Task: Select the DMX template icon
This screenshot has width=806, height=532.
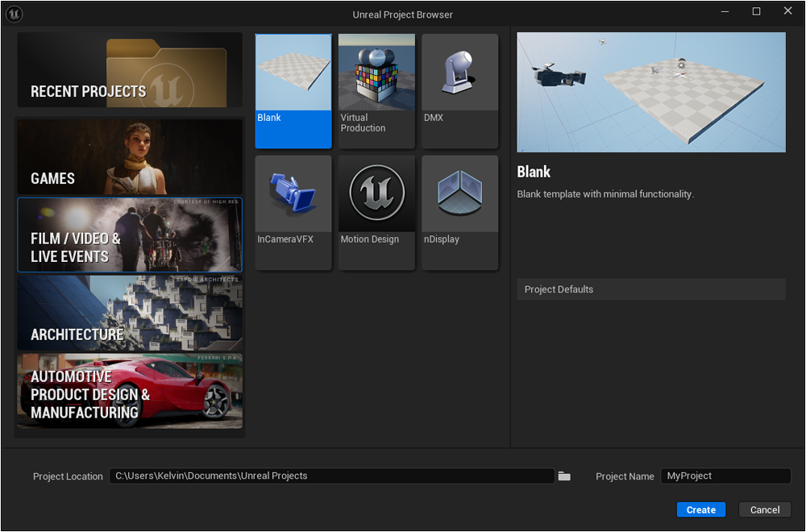Action: (x=460, y=91)
